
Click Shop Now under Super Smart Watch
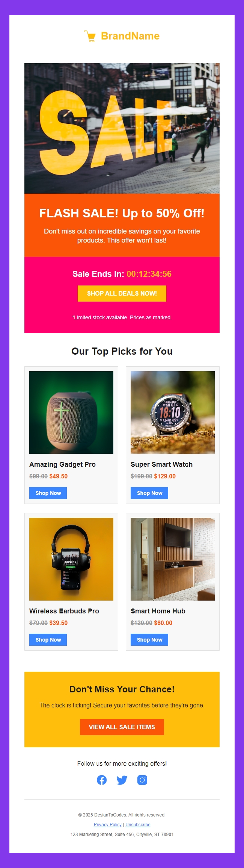click(149, 493)
